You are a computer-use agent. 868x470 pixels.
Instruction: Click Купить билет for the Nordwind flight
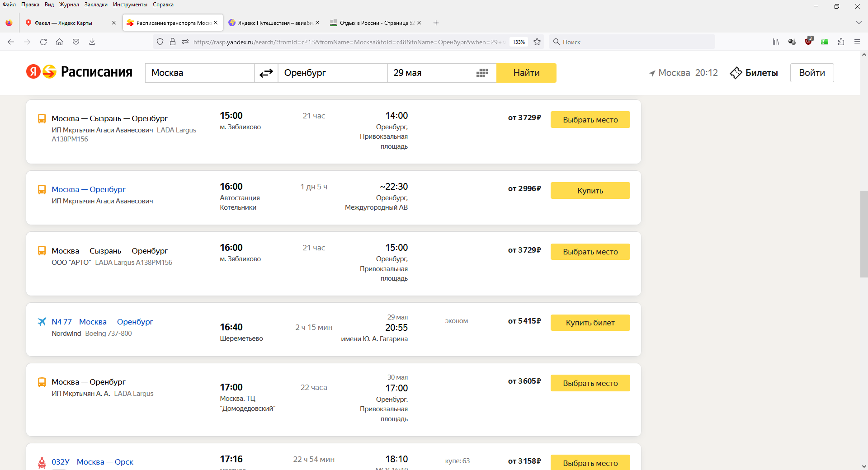590,323
